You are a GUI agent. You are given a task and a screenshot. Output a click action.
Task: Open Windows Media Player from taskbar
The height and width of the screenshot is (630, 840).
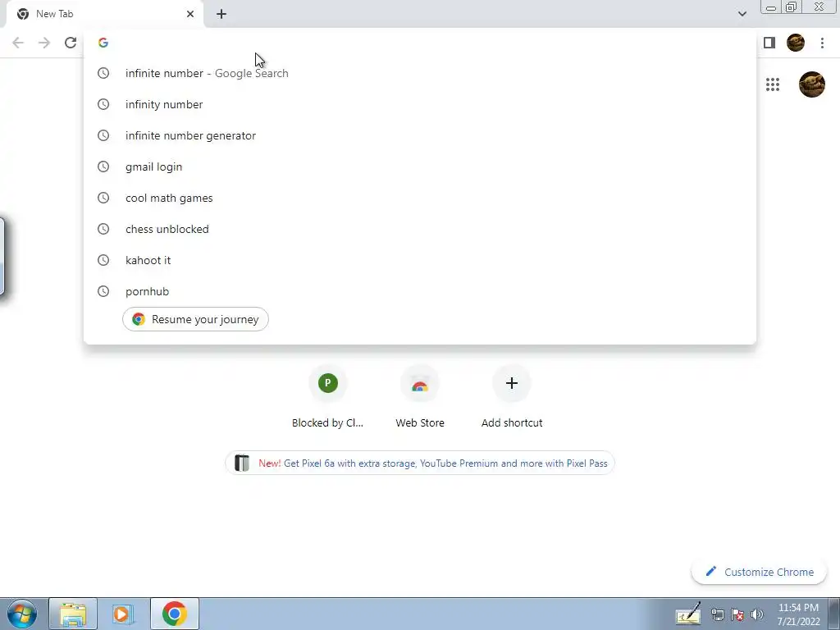(123, 614)
